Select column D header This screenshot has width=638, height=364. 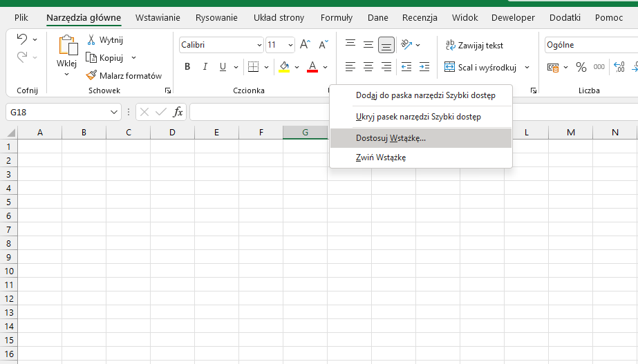coord(172,133)
